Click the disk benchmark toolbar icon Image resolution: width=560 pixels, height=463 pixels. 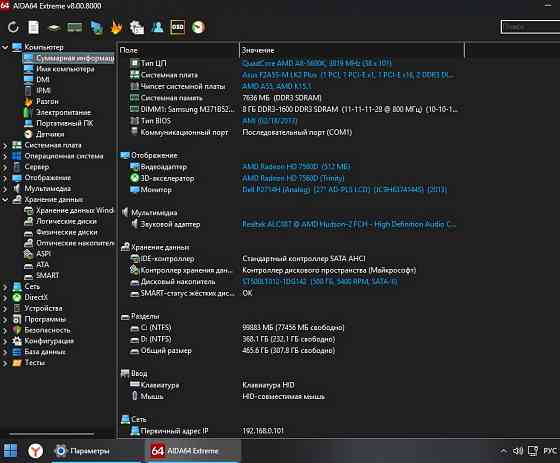pyautogui.click(x=54, y=28)
